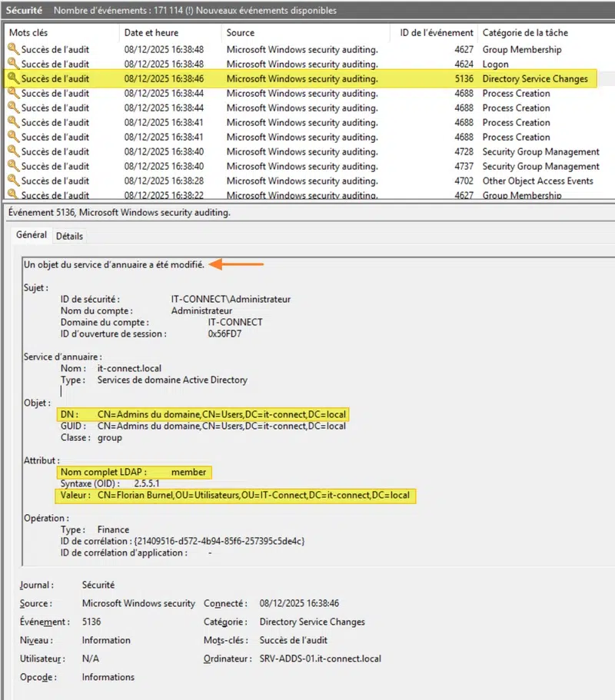The width and height of the screenshot is (615, 700).
Task: Click 'Services de domaine Active Directory' type value
Action: (x=172, y=380)
